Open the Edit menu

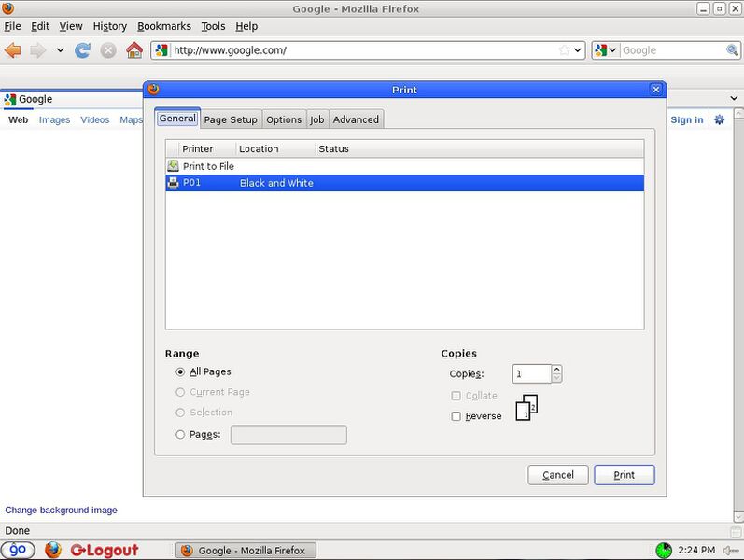point(40,26)
